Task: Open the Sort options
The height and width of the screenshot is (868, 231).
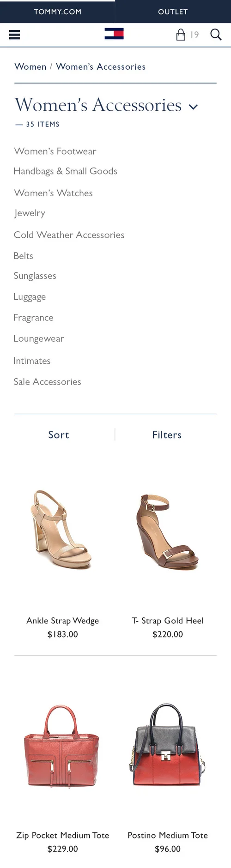Action: (x=59, y=434)
